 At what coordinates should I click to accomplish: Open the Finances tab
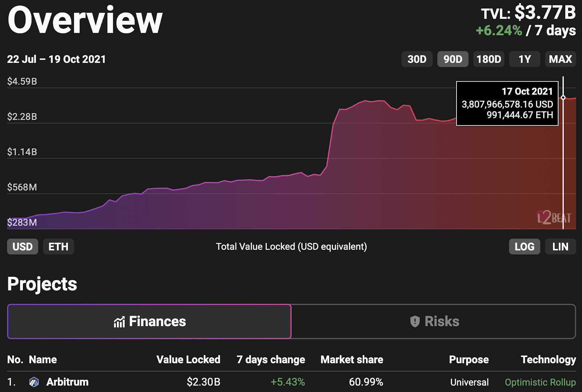click(149, 321)
